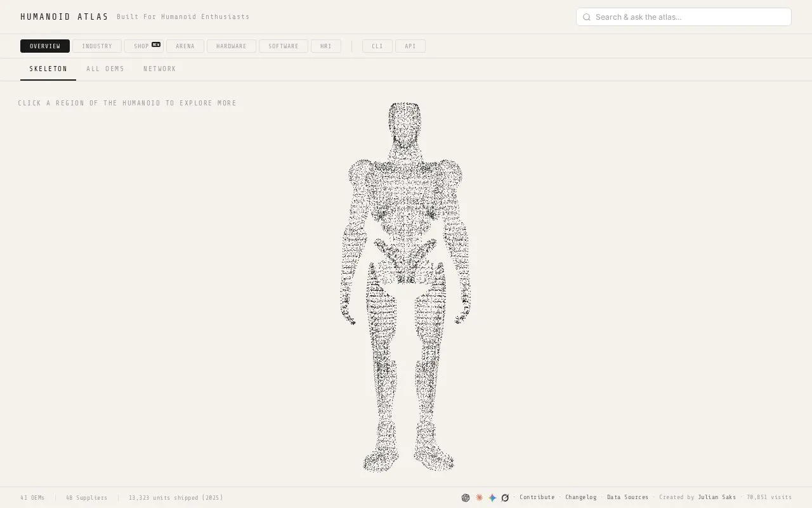Open the Changelog link
The width and height of the screenshot is (812, 508).
coord(581,498)
